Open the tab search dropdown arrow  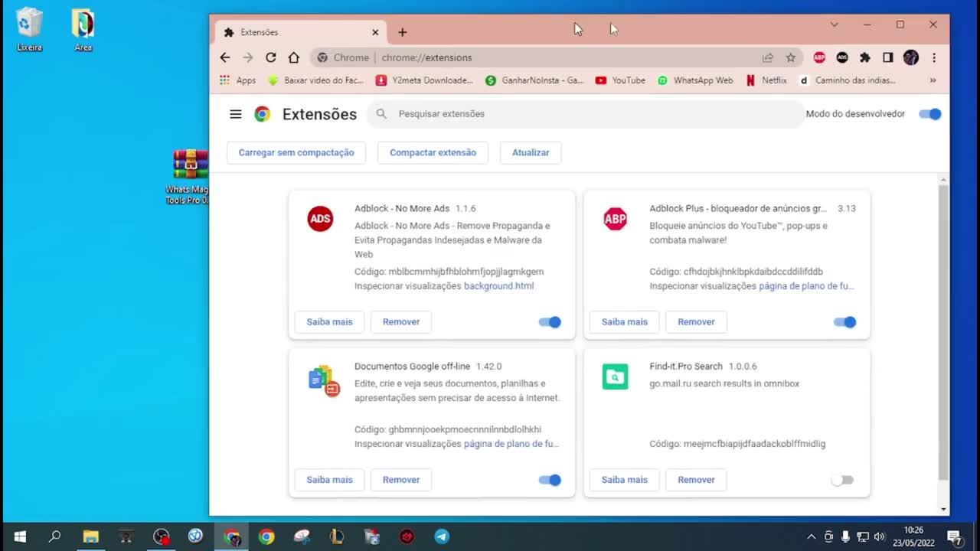[x=834, y=24]
